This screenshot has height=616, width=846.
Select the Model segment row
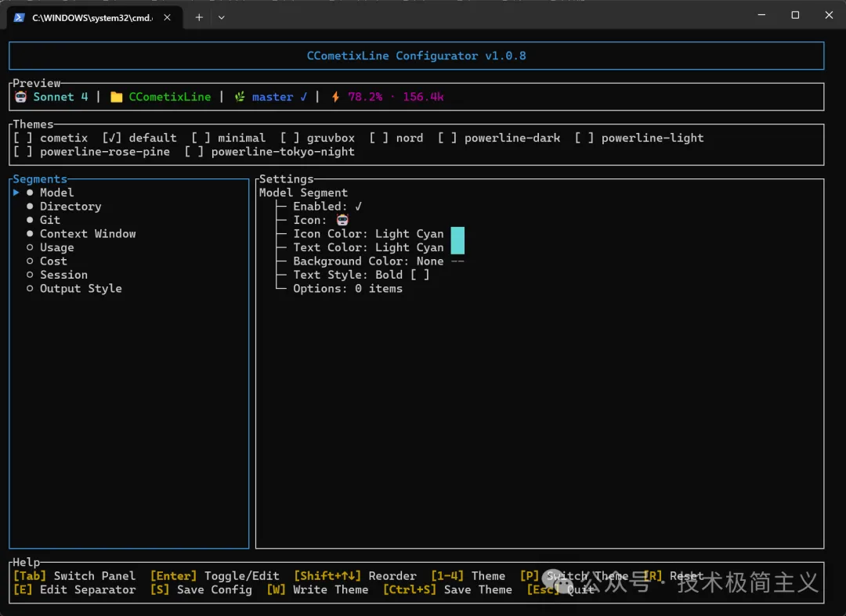129,193
